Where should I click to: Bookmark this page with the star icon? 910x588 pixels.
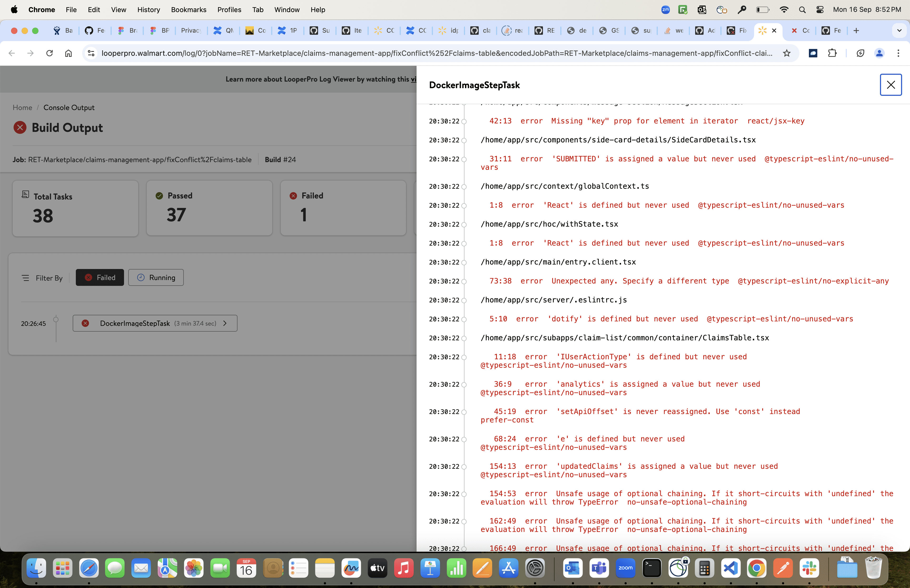click(787, 53)
